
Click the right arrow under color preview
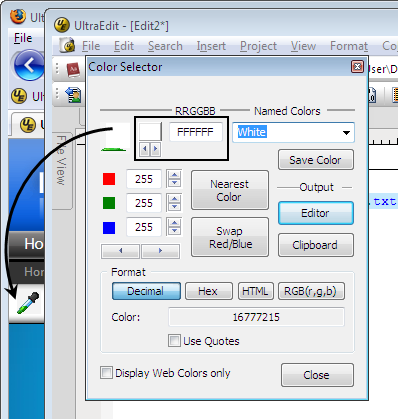coord(155,149)
